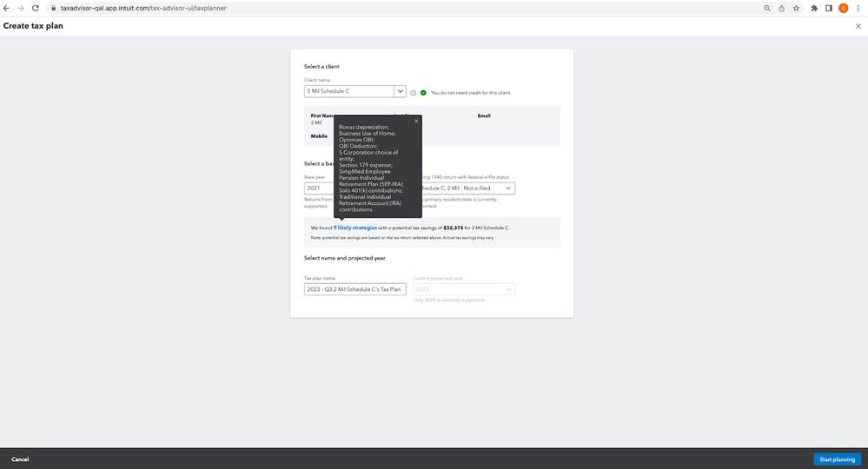The width and height of the screenshot is (868, 469).
Task: Click the info icon beside Client name
Action: (x=413, y=92)
